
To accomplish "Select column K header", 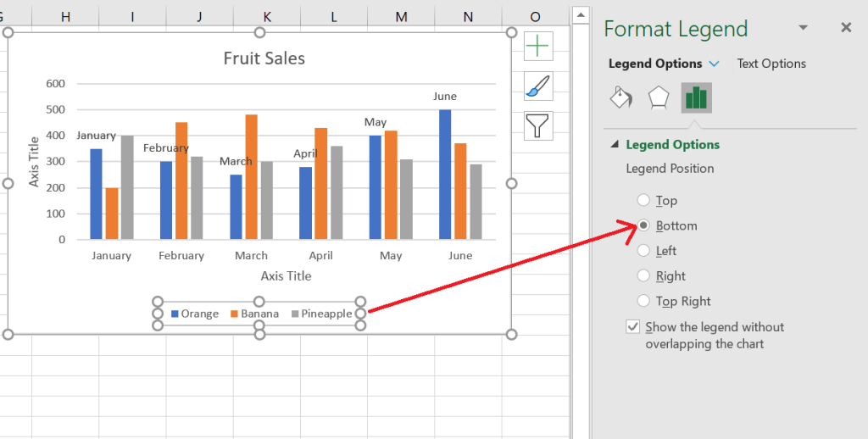I will 267,17.
